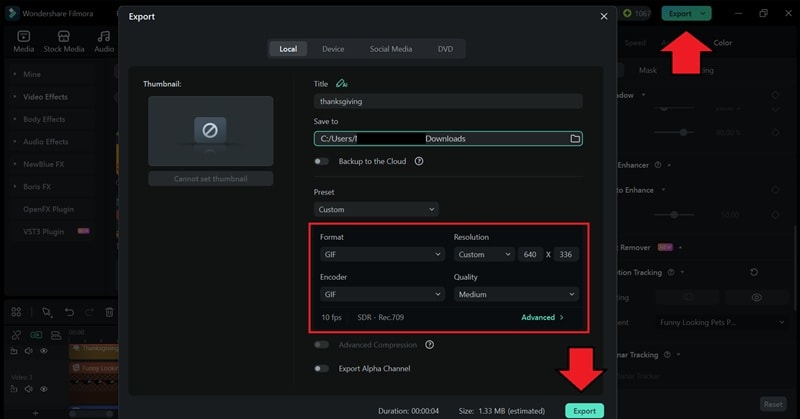Lock the Video 1 track
800x419 pixels.
point(14,389)
